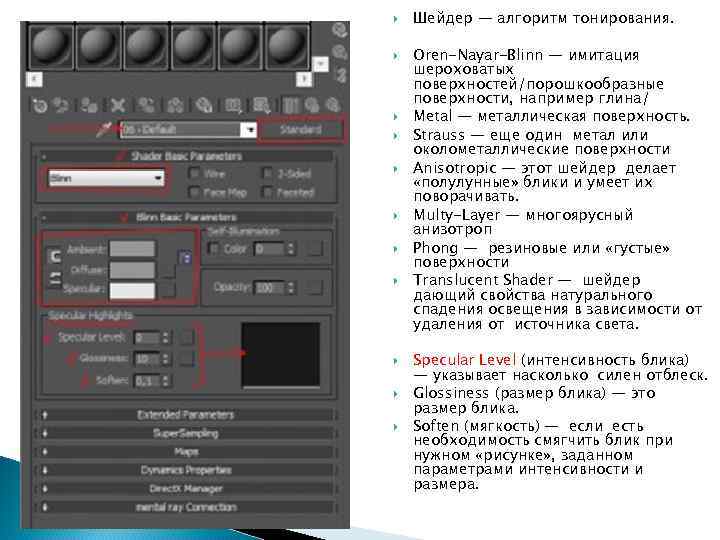Open the Blinn shader type dropdown

tap(106, 178)
